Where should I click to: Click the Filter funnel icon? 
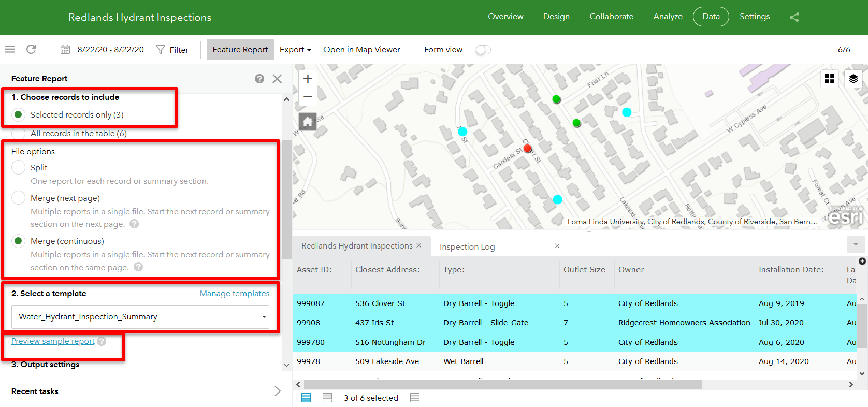coord(161,50)
